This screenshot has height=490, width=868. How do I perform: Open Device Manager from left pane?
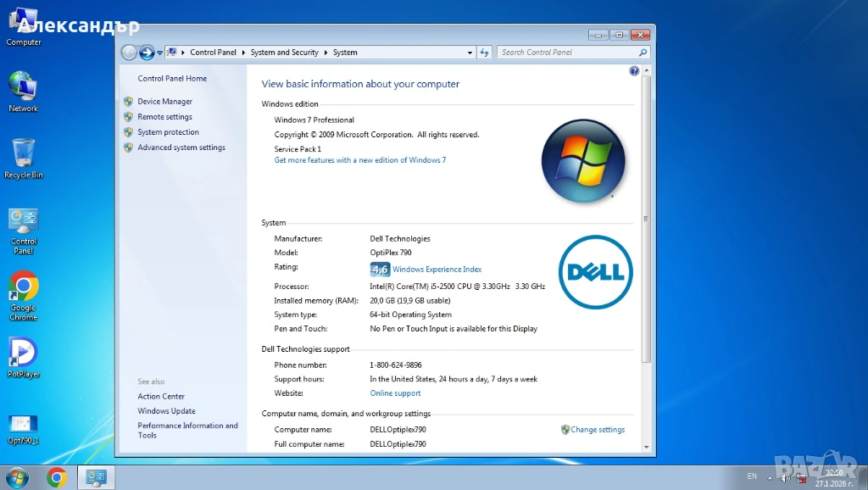[164, 102]
